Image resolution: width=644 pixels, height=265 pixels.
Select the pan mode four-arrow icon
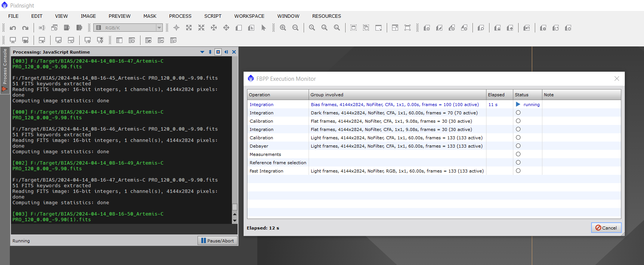pos(226,28)
